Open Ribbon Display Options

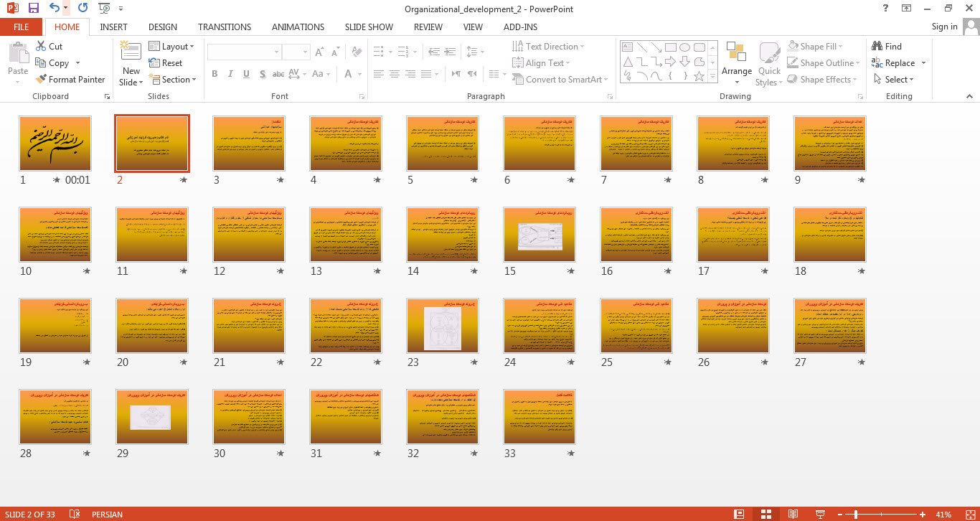pyautogui.click(x=907, y=8)
